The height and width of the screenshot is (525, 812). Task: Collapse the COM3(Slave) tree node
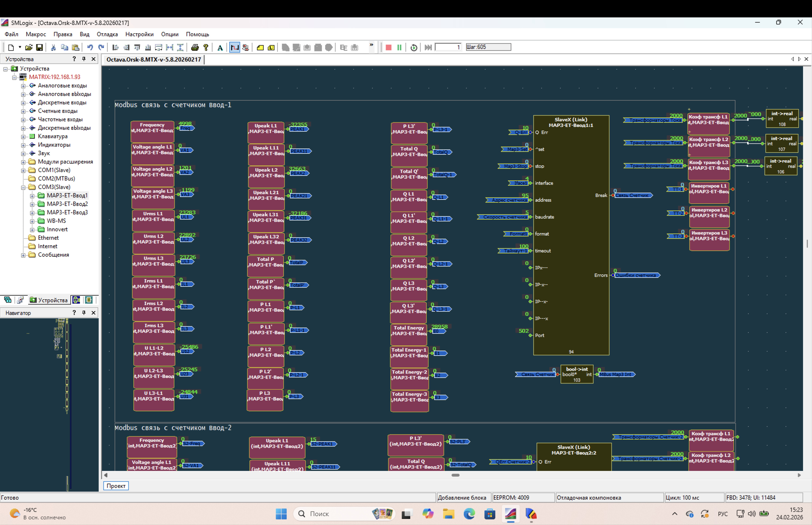click(23, 187)
